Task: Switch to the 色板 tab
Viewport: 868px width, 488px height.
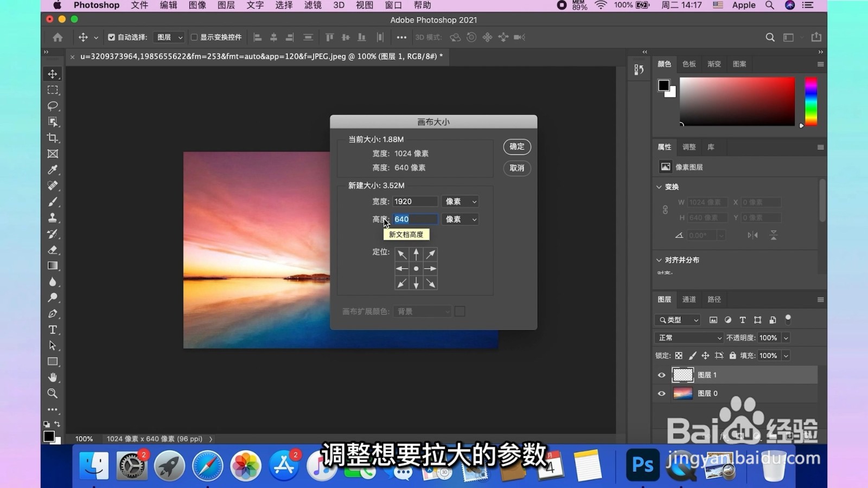Action: 689,64
